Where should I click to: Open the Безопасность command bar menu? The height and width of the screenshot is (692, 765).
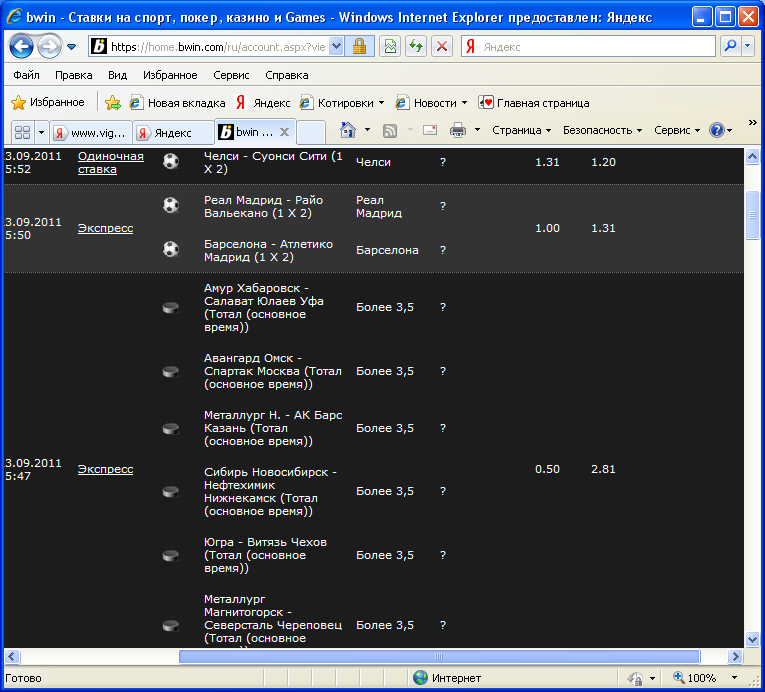(602, 130)
